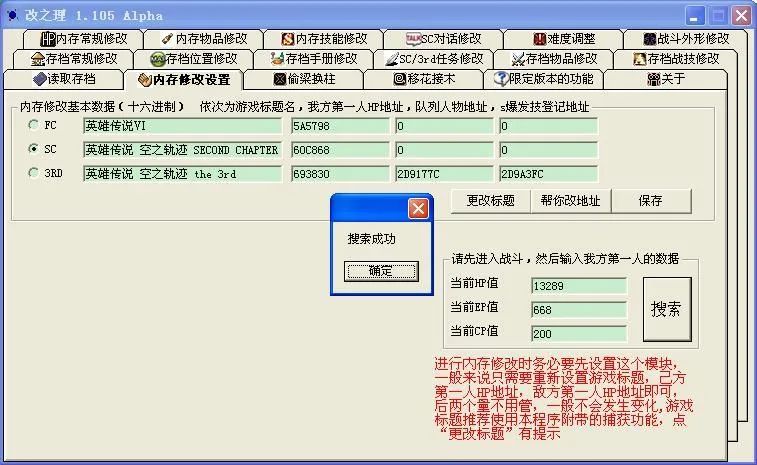The image size is (757, 465).
Task: Click the 存档位置修改 tab icon
Action: (x=157, y=59)
